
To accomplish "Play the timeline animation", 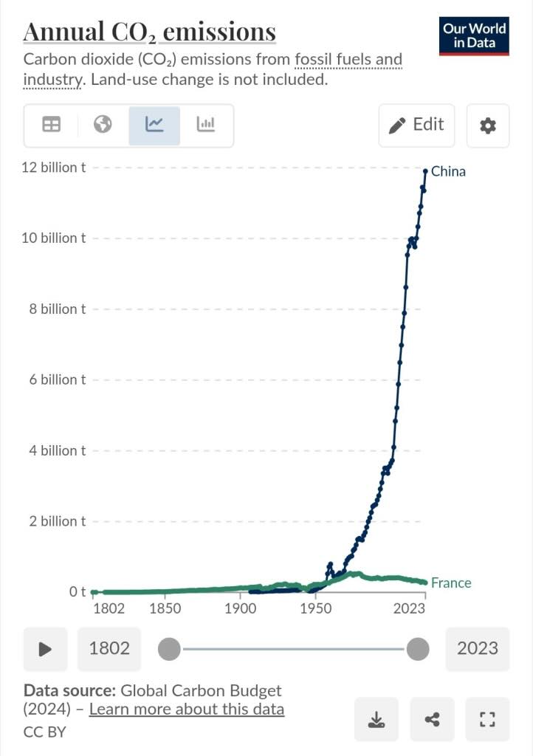I will click(x=46, y=649).
